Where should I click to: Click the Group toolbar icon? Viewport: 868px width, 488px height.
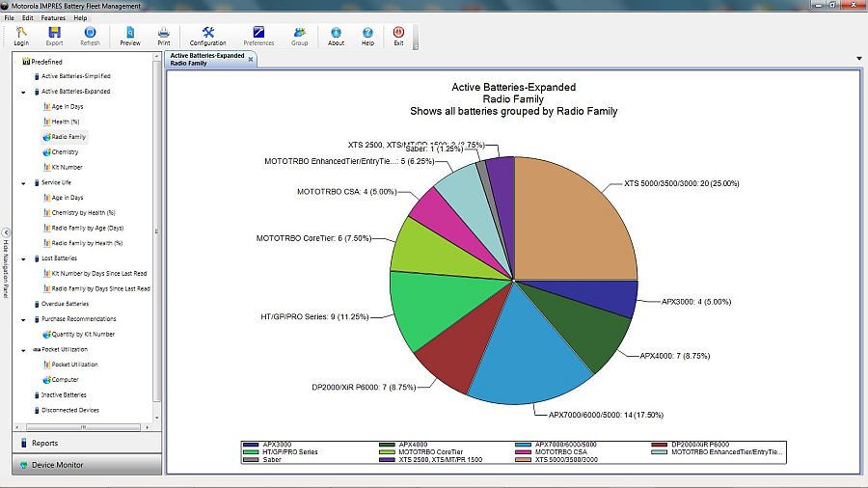(x=300, y=37)
